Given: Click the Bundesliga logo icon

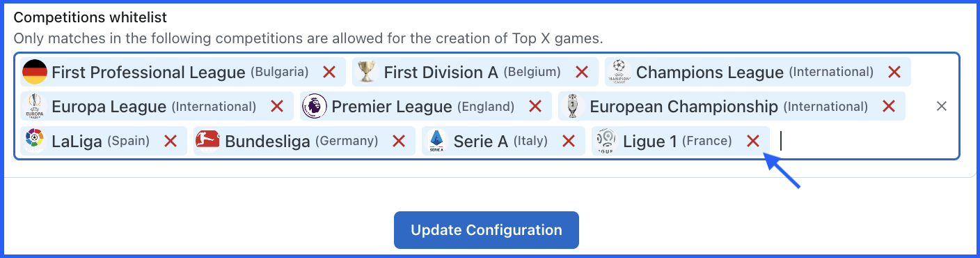Looking at the screenshot, I should 208,141.
